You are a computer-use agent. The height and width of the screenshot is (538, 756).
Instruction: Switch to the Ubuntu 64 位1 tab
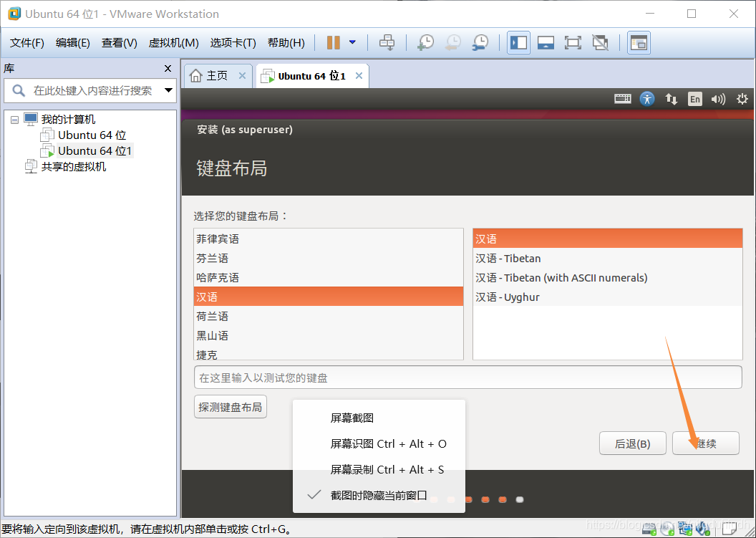311,76
